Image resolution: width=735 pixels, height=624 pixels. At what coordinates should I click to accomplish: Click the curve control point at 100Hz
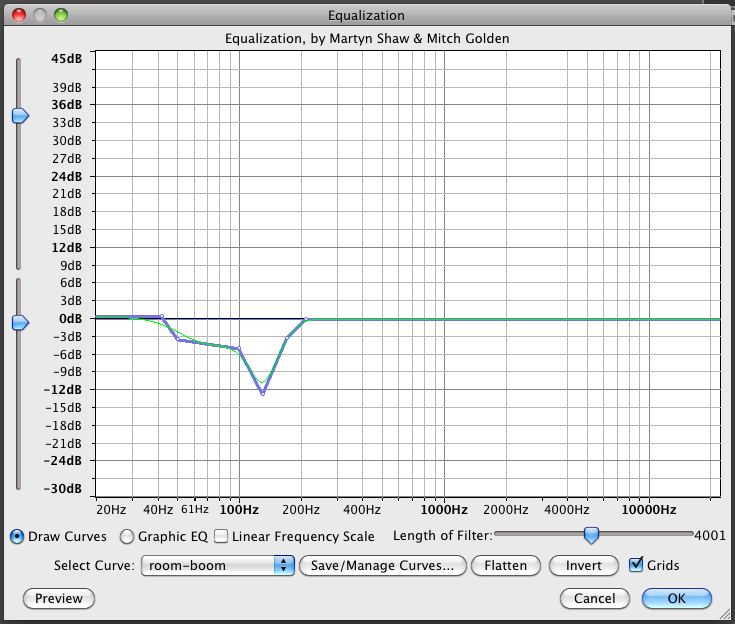point(239,349)
